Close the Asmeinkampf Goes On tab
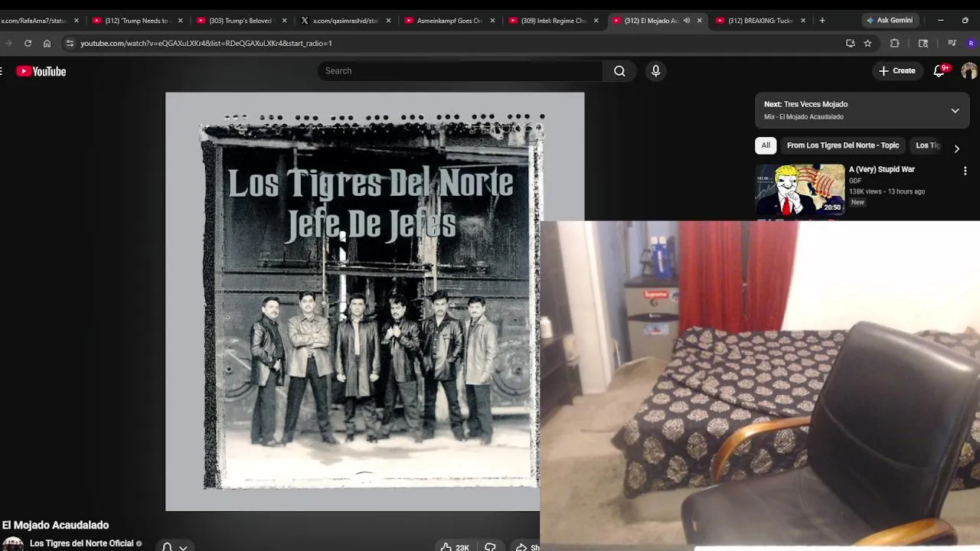The height and width of the screenshot is (551, 980). (492, 21)
